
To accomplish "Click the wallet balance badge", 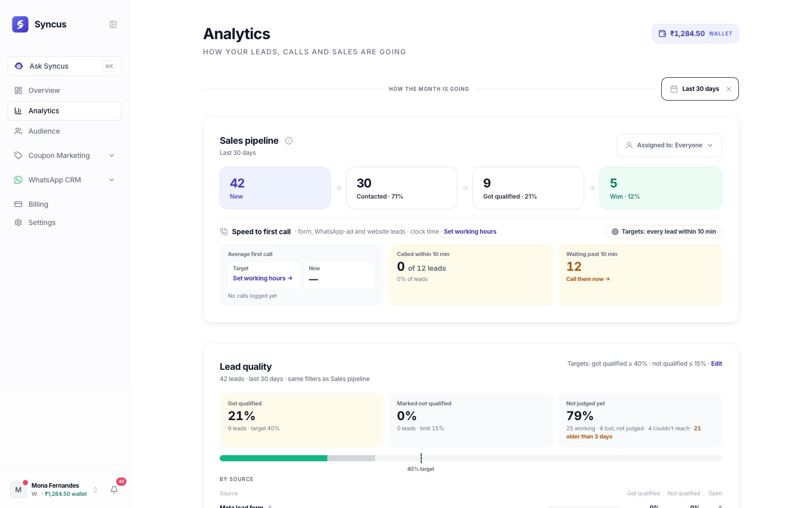I will [x=695, y=34].
